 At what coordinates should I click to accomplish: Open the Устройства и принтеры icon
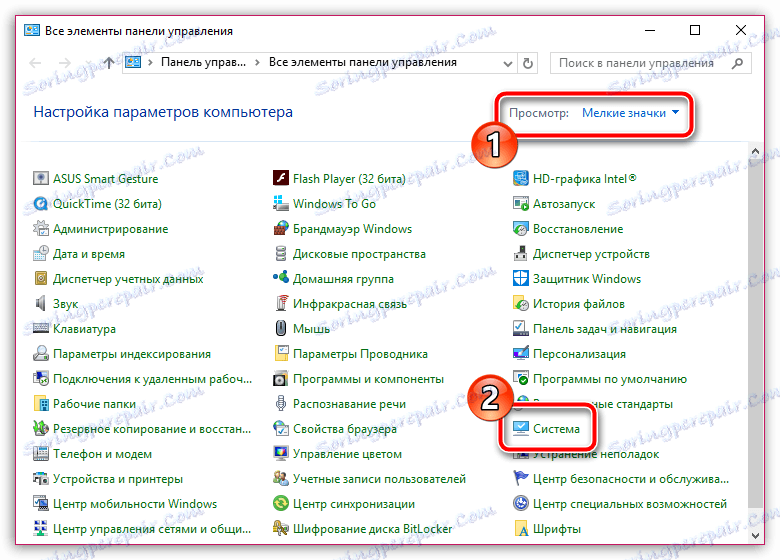tap(40, 479)
